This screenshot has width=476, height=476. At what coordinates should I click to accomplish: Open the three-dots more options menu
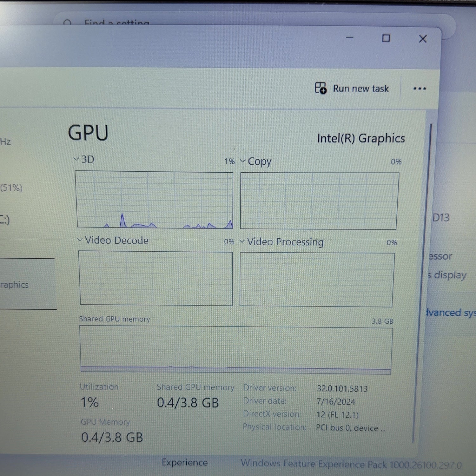click(420, 89)
